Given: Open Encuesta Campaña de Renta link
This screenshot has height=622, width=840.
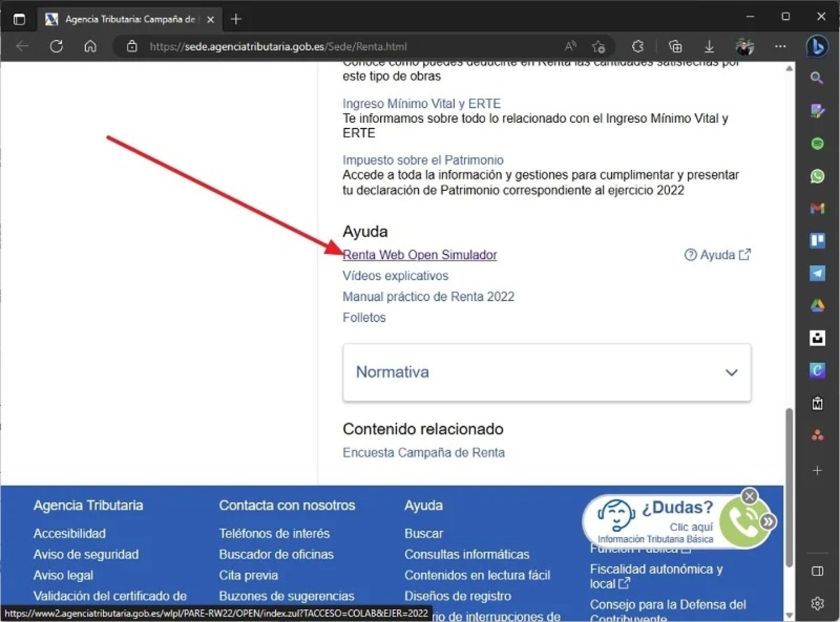Looking at the screenshot, I should coord(424,452).
